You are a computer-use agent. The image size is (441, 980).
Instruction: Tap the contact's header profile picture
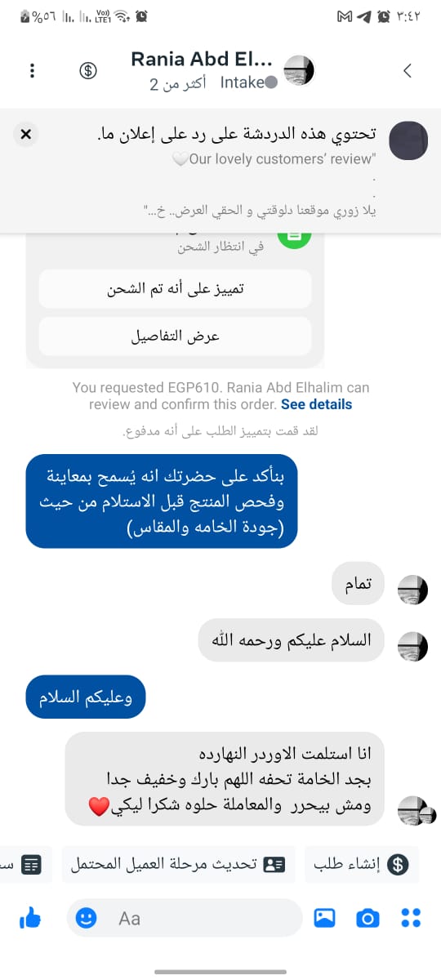[298, 70]
